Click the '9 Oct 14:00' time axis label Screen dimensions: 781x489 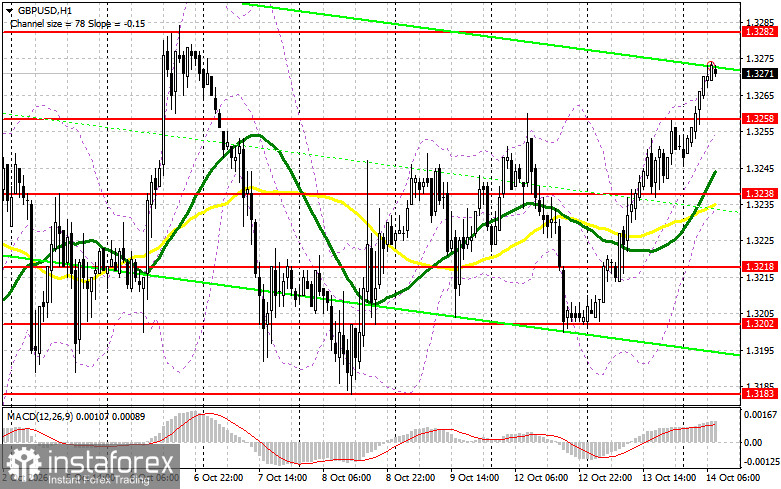[474, 478]
